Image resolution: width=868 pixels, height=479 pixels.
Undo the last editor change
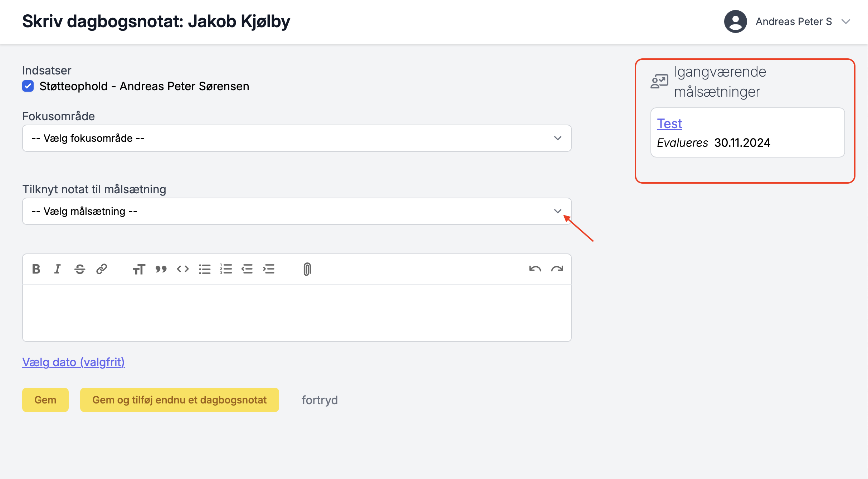pos(535,269)
